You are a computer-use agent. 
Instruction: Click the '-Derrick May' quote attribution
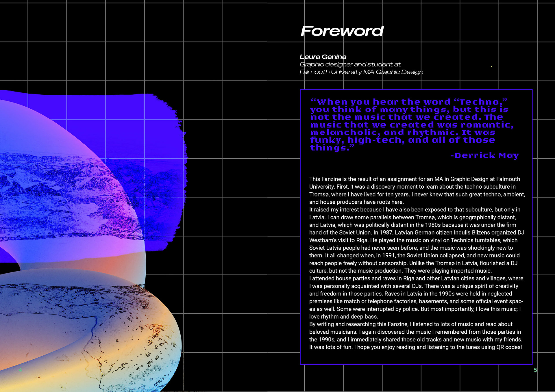tap(484, 155)
